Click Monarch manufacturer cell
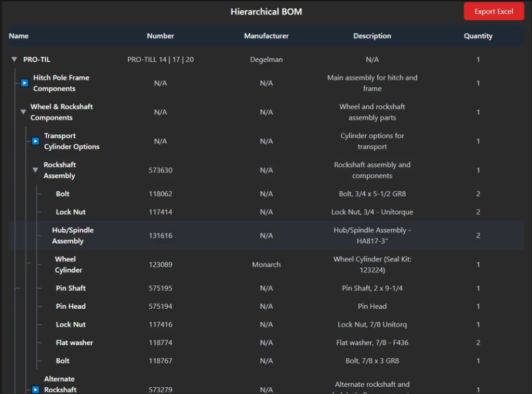Viewport: 532px width, 394px height. pyautogui.click(x=266, y=265)
